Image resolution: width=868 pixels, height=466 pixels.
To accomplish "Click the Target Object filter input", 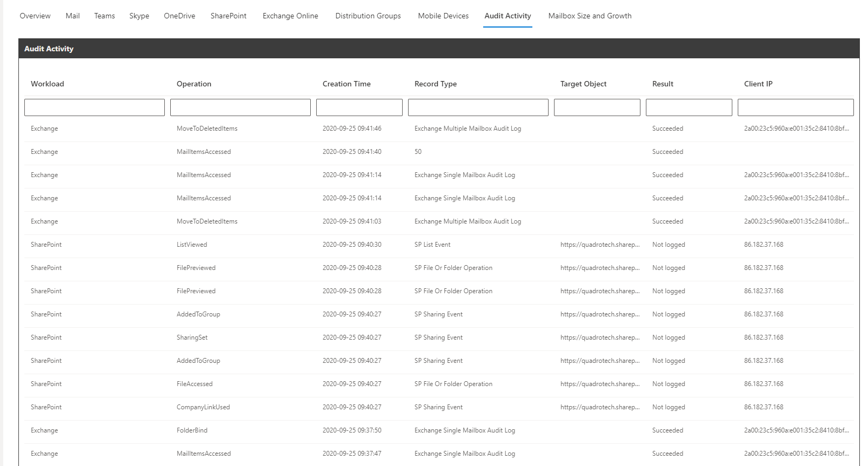I will click(x=597, y=107).
